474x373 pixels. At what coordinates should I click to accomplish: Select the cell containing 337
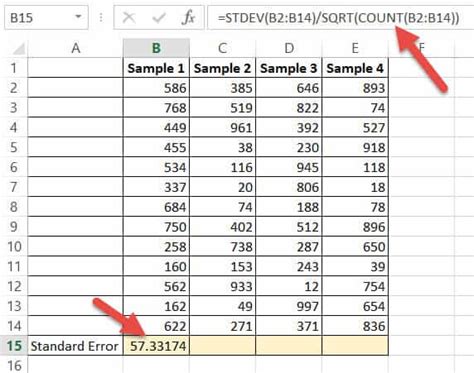156,187
